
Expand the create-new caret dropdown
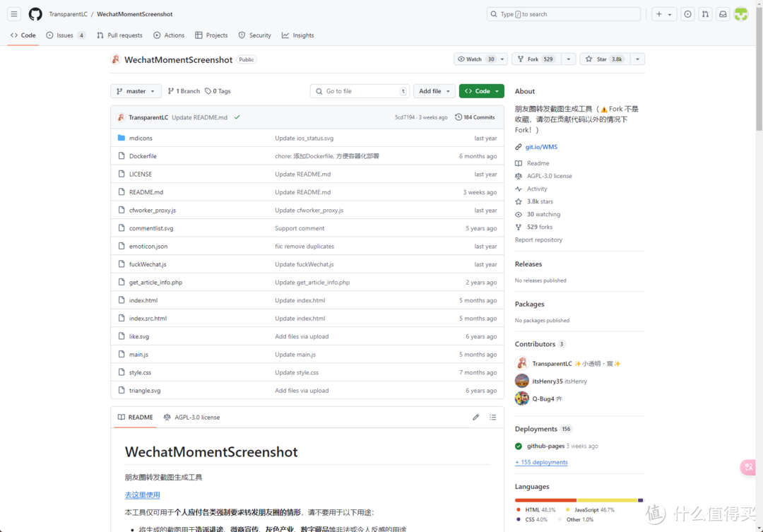pos(670,14)
